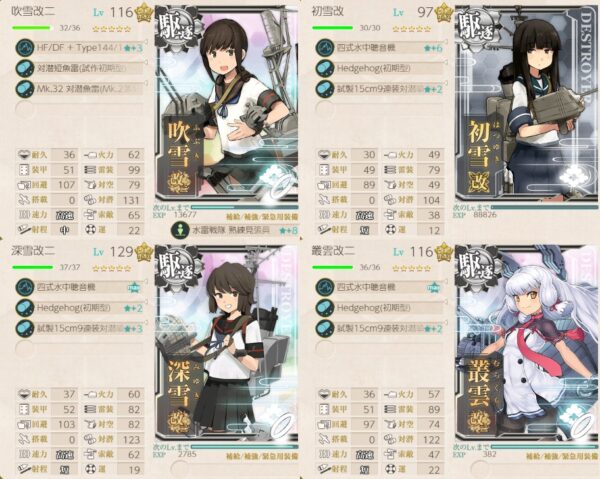Click Hatsuyuki's green HP bar
This screenshot has width=600, height=479.
point(332,28)
